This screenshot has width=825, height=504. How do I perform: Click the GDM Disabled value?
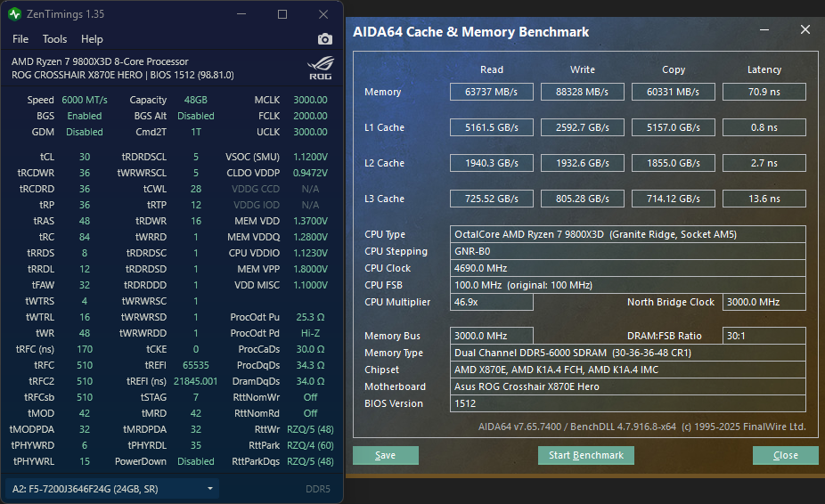(85, 132)
